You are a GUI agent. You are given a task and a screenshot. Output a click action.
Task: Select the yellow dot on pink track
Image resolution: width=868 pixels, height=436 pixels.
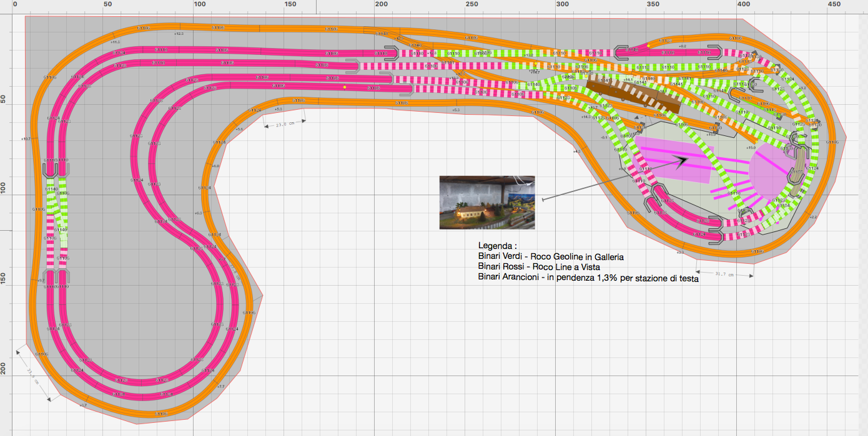[344, 87]
